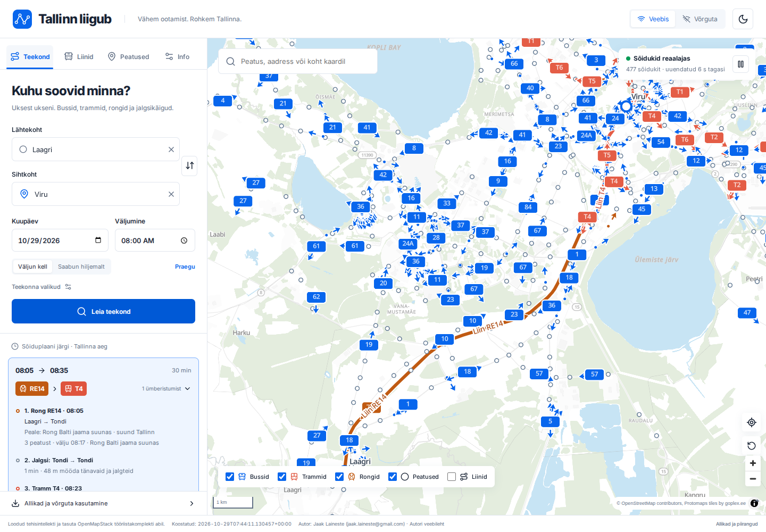Clear the Viru destination field

(x=171, y=194)
